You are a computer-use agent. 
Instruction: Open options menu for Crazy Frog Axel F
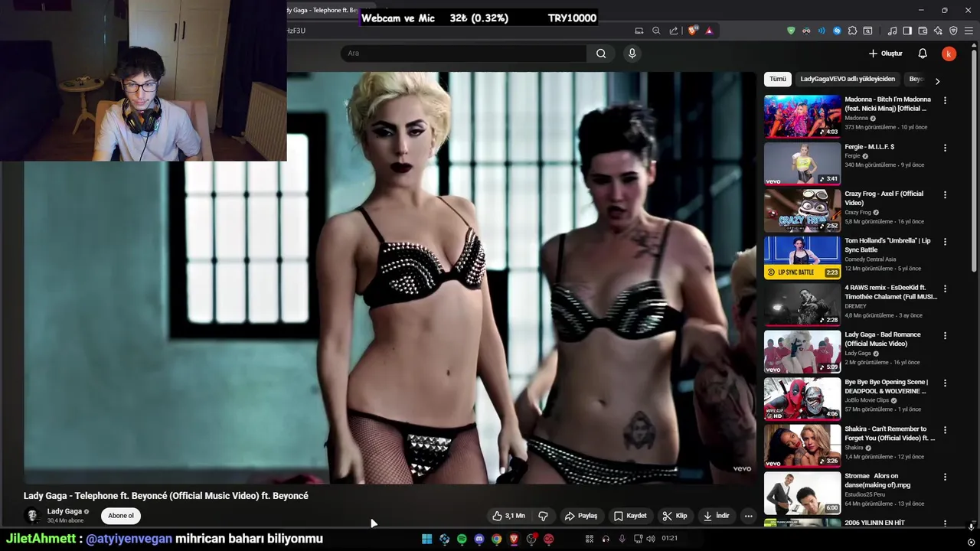pyautogui.click(x=945, y=194)
